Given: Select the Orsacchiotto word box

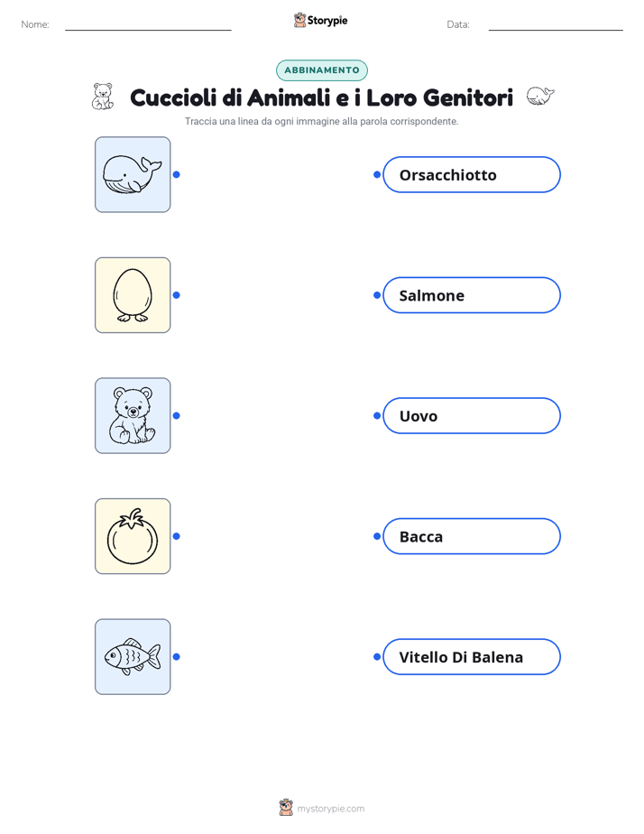Looking at the screenshot, I should pyautogui.click(x=472, y=174).
